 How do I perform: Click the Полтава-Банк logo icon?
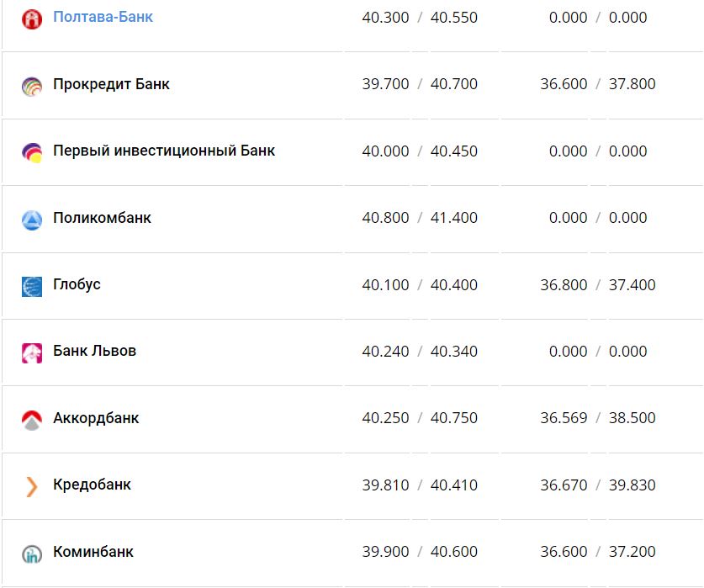click(31, 19)
